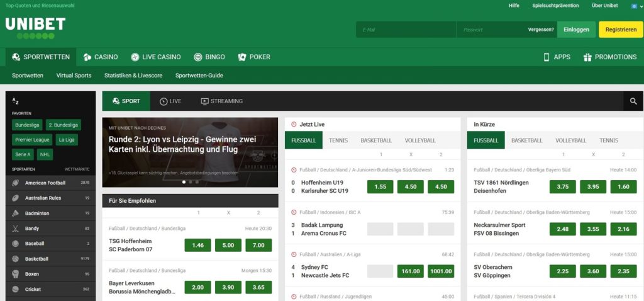Click live clock icon for Australien A-Liga match

[x=294, y=254]
